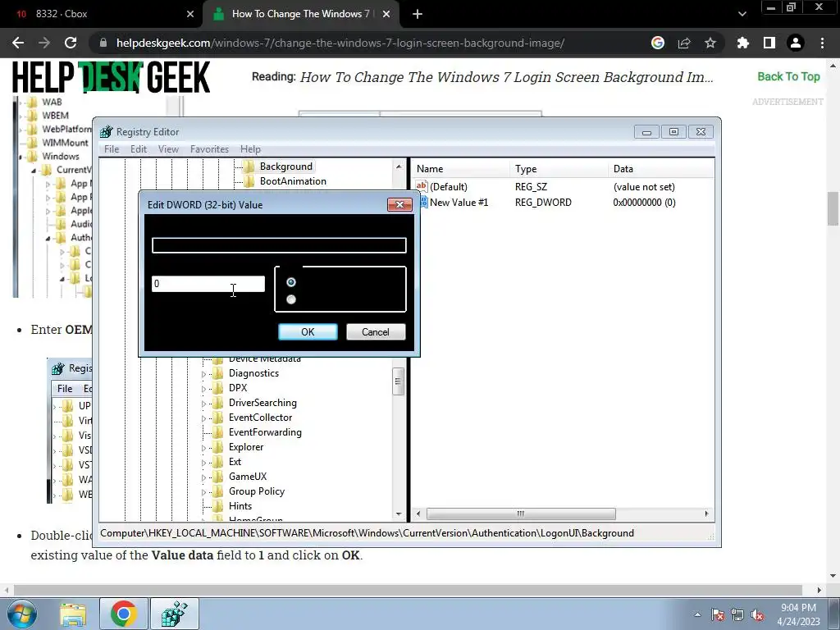This screenshot has height=630, width=840.
Task: Select the New Value #1 DWORD icon
Action: (x=424, y=203)
